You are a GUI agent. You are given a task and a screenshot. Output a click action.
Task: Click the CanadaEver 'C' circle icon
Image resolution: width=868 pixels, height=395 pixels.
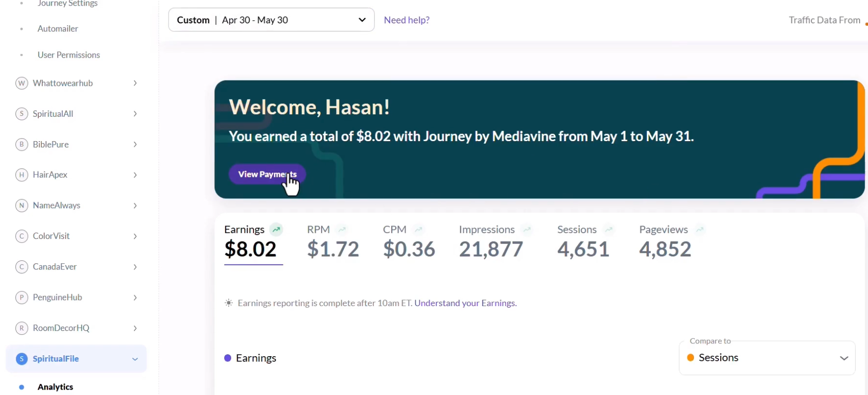coord(21,267)
